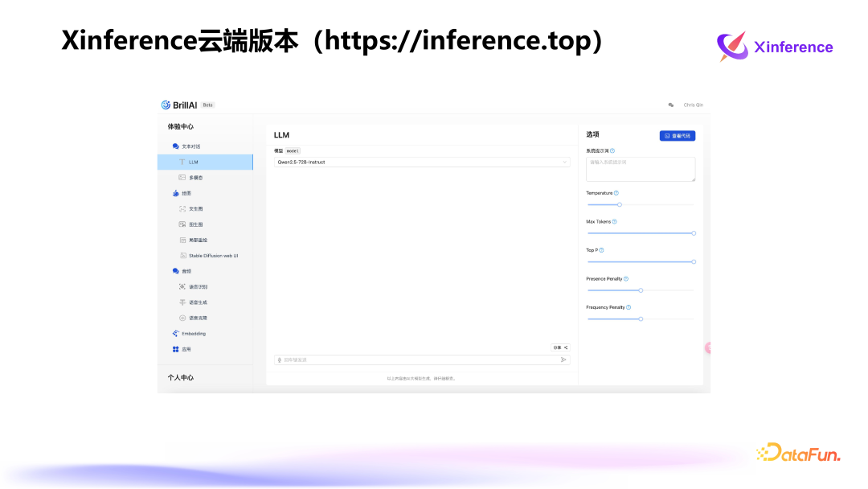Open the Qwen2.5-72B-Instruct model dropdown
The height and width of the screenshot is (489, 868).
click(422, 162)
